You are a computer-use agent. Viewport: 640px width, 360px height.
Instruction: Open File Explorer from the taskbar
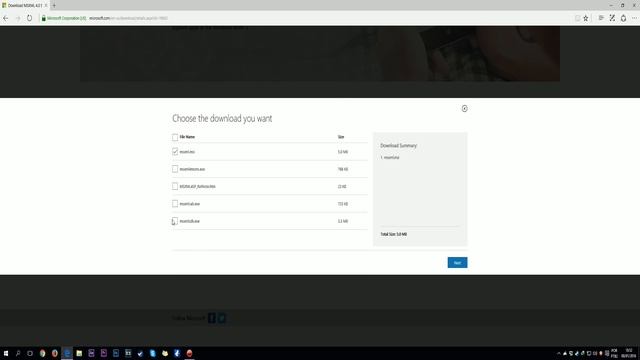pyautogui.click(x=79, y=353)
